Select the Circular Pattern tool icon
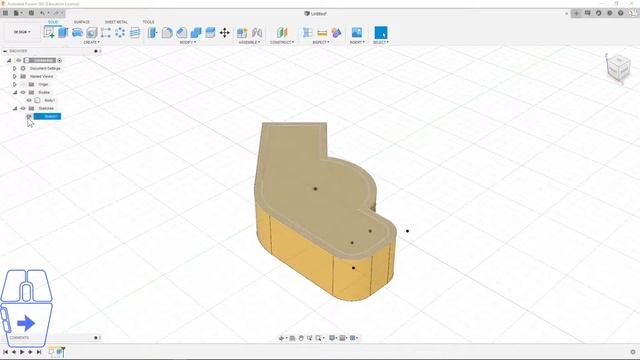The image size is (640, 360). pos(120,33)
